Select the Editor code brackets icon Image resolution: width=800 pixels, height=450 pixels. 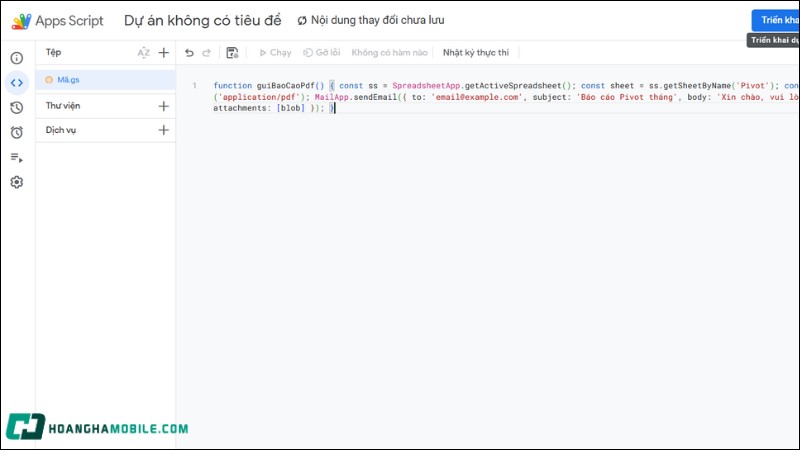[17, 83]
